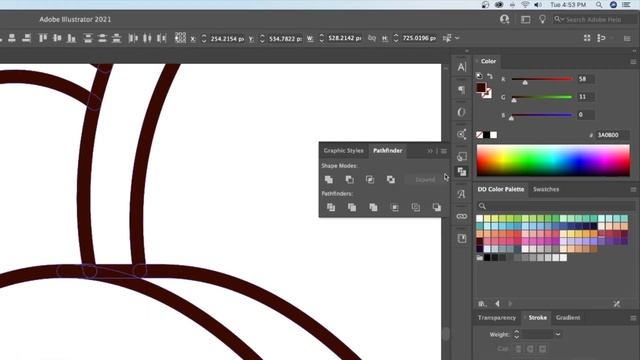This screenshot has width=640, height=360.
Task: Open the Color panel menu
Action: pos(633,62)
